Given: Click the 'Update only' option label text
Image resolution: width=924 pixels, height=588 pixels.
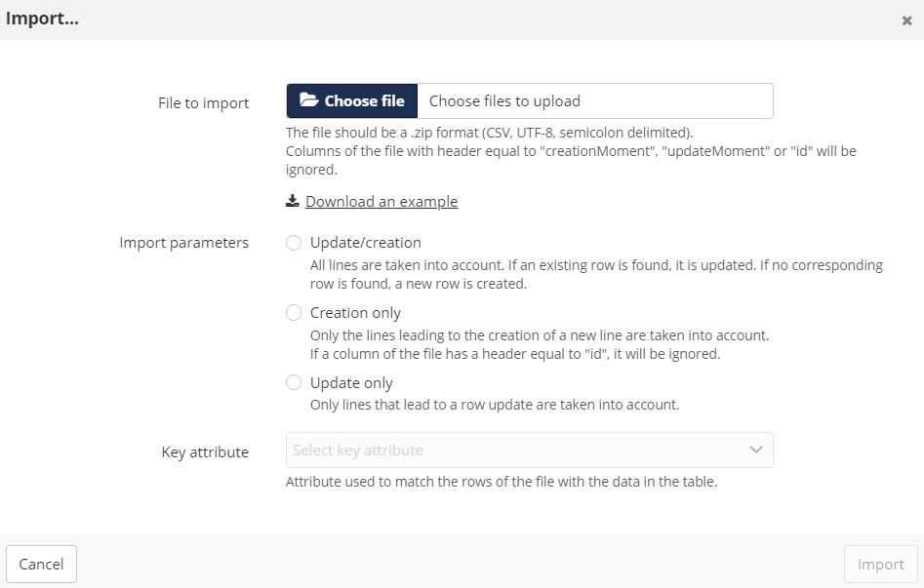Looking at the screenshot, I should 351,383.
